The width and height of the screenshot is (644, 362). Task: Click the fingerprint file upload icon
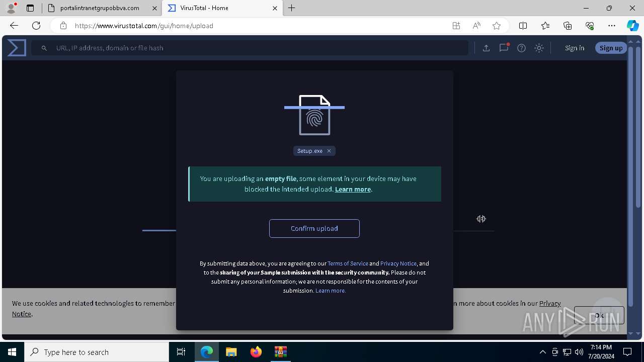(314, 115)
